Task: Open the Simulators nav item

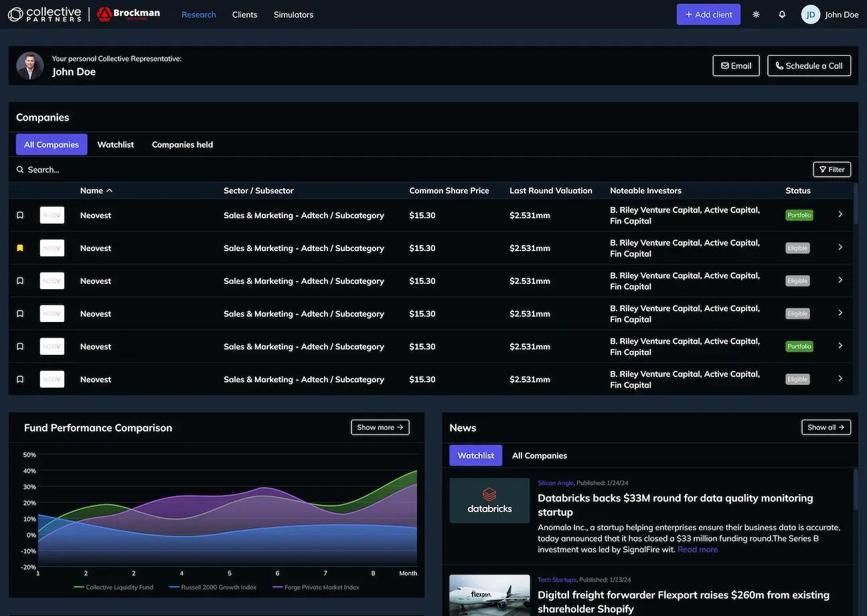Action: [293, 15]
